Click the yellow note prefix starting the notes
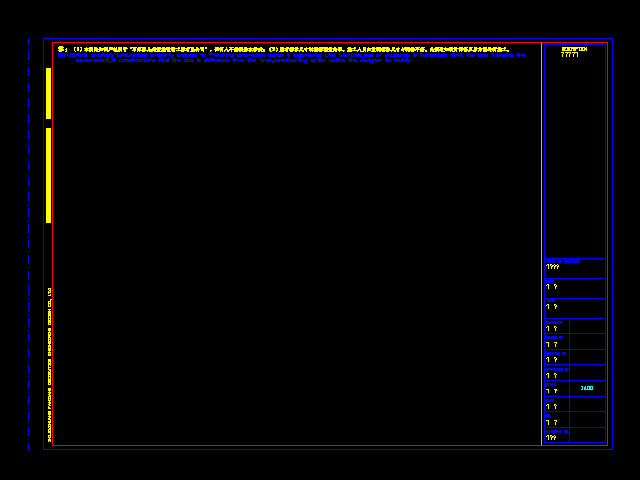Viewport: 640px width, 480px height. tap(62, 49)
